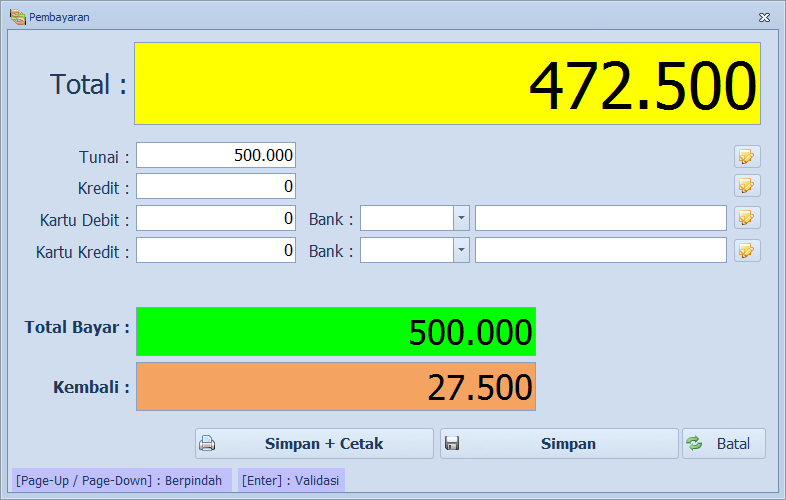Click the edit icon on the Kartu Kredit row
The height and width of the screenshot is (500, 786).
pyautogui.click(x=747, y=250)
